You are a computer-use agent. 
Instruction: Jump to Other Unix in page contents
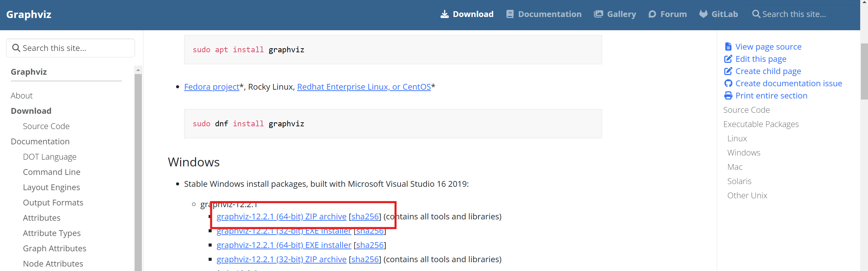coord(747,195)
